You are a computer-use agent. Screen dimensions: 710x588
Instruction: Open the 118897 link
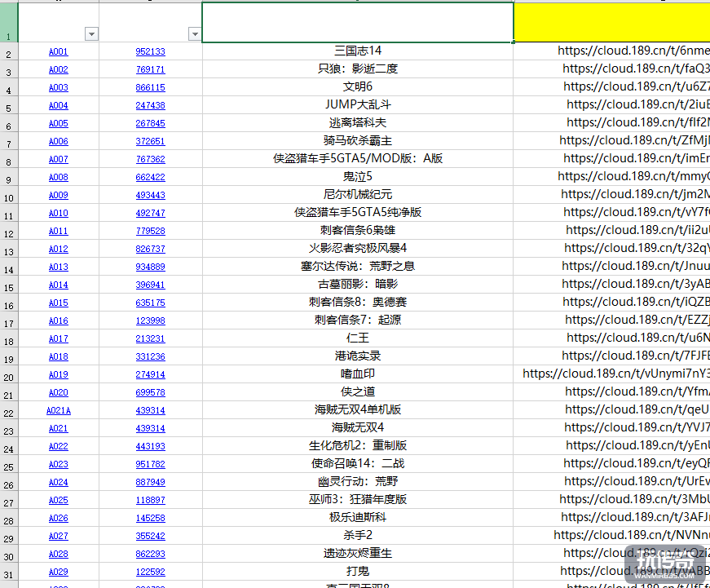[x=150, y=500]
